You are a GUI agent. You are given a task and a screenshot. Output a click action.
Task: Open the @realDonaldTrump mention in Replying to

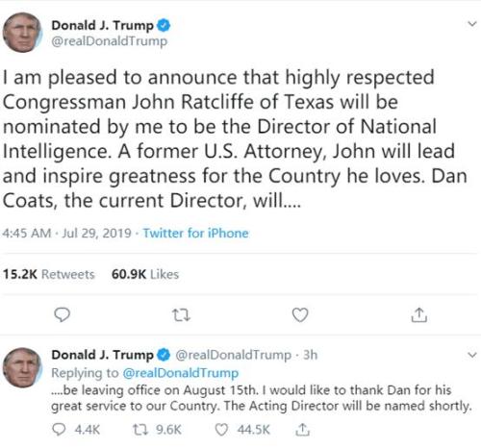181,373
